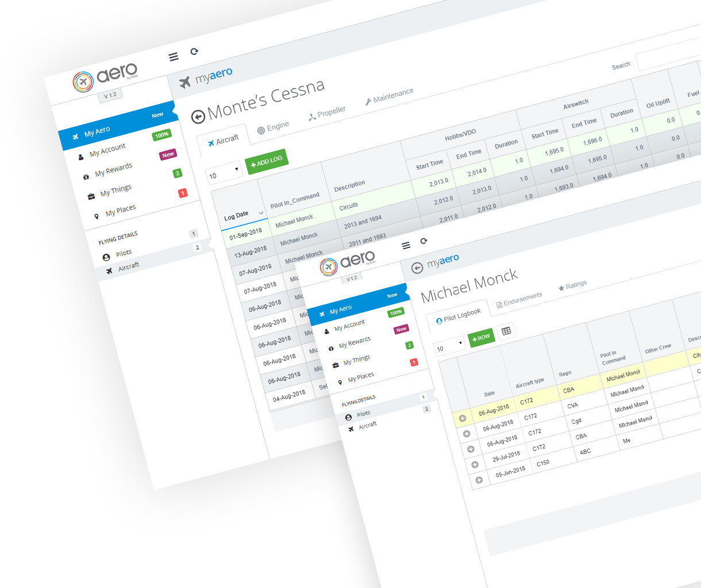Image resolution: width=701 pixels, height=588 pixels.
Task: Select the Pilot Logbook tab
Action: [459, 316]
